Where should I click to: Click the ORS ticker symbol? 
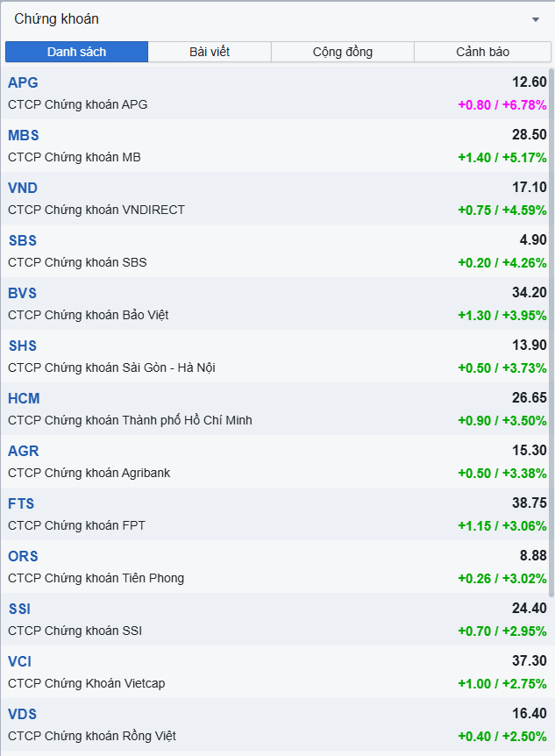point(23,556)
